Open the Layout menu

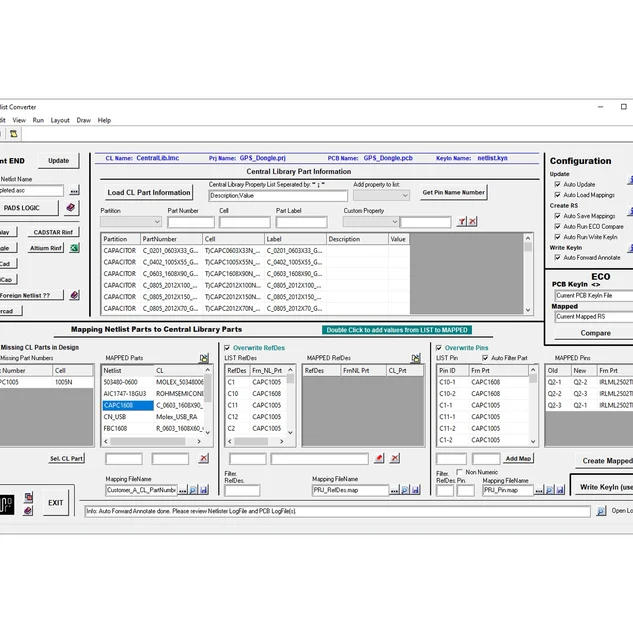tap(60, 120)
